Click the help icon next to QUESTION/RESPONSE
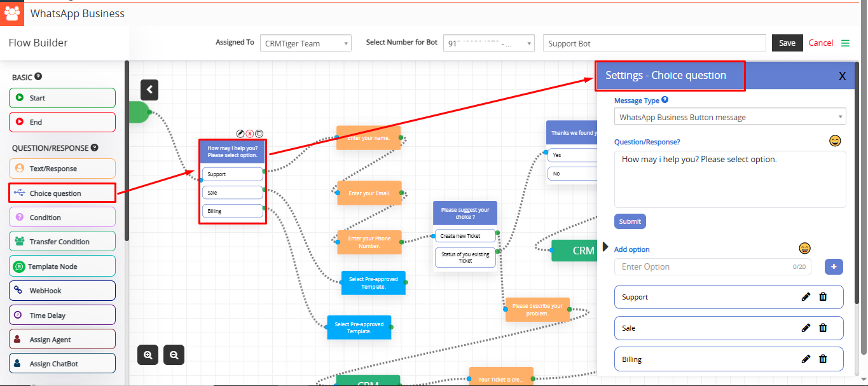868x386 pixels. point(94,148)
